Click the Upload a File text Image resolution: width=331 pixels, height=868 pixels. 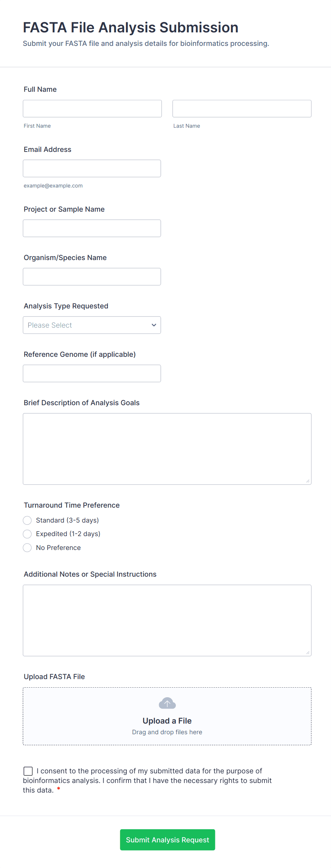tap(167, 721)
